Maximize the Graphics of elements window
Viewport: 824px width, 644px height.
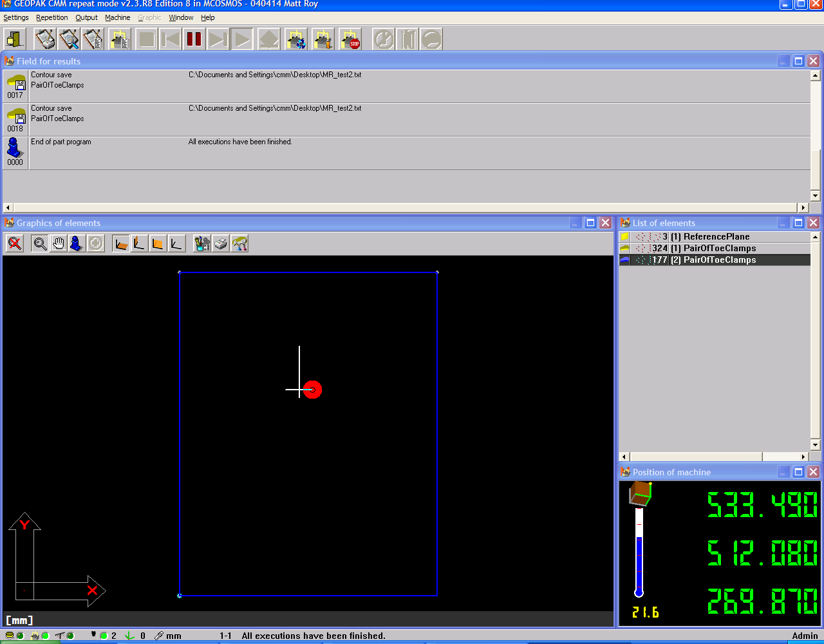pyautogui.click(x=590, y=223)
